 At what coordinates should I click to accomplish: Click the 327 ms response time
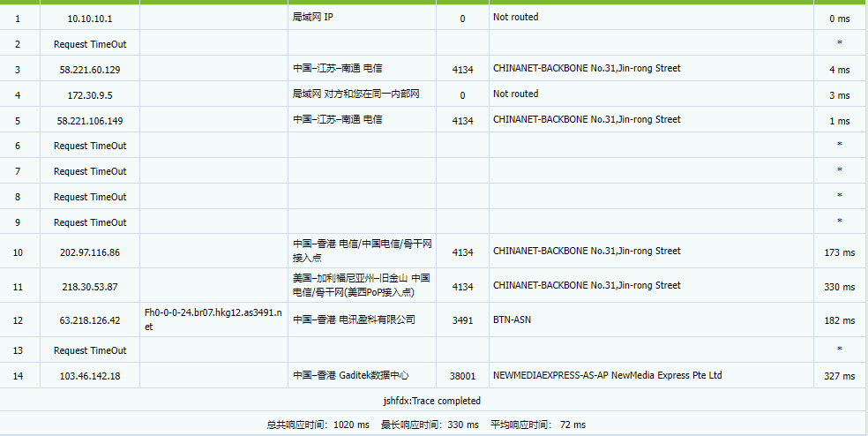pyautogui.click(x=839, y=376)
